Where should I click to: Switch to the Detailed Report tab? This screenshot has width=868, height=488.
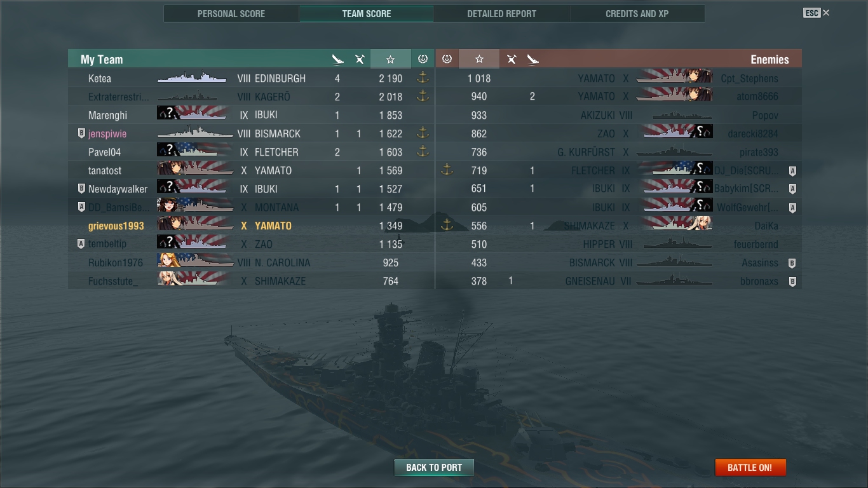(x=501, y=13)
